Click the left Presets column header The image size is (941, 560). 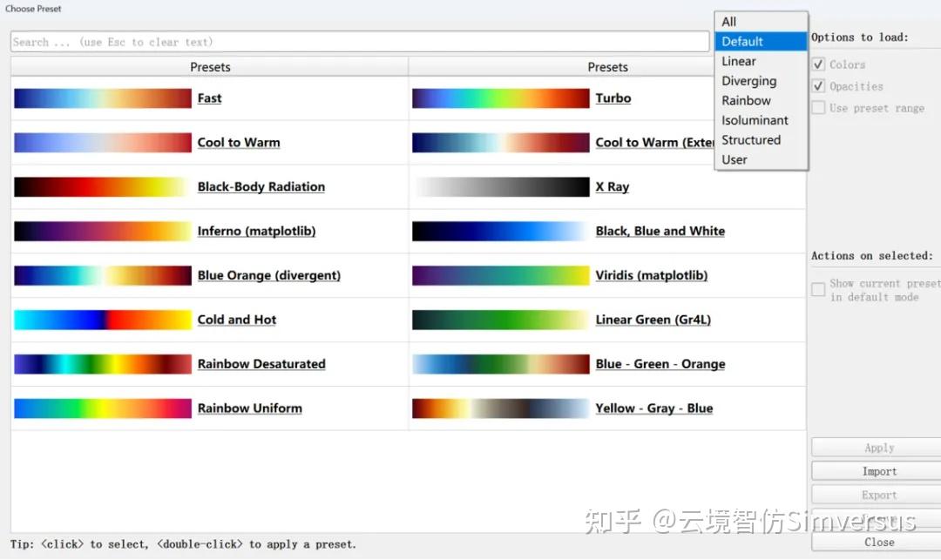[x=210, y=67]
